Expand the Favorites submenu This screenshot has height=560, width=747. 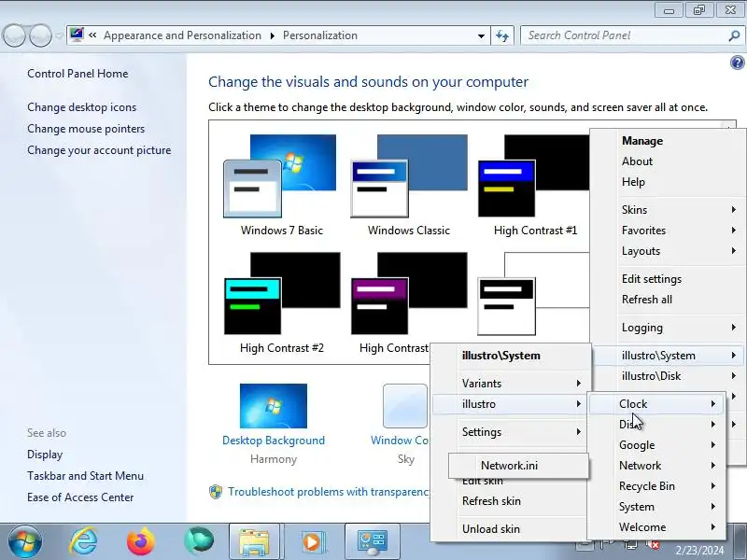tap(669, 231)
